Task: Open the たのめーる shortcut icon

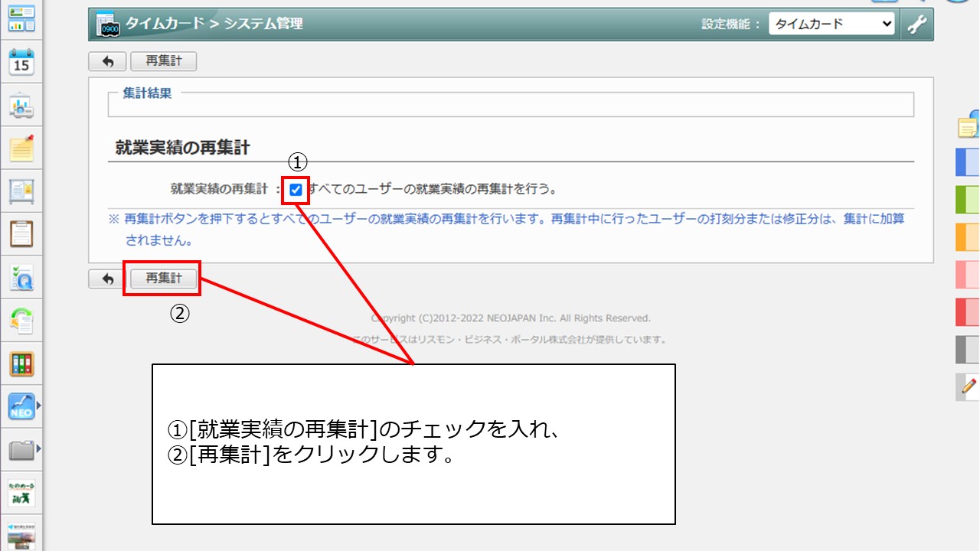Action: tap(21, 494)
